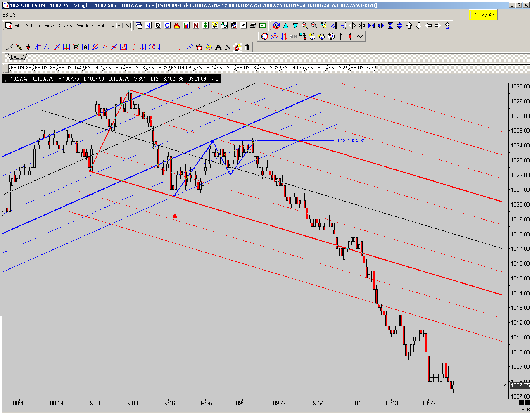The width and height of the screenshot is (532, 413).
Task: Select the trend line drawing tool
Action: (x=9, y=47)
